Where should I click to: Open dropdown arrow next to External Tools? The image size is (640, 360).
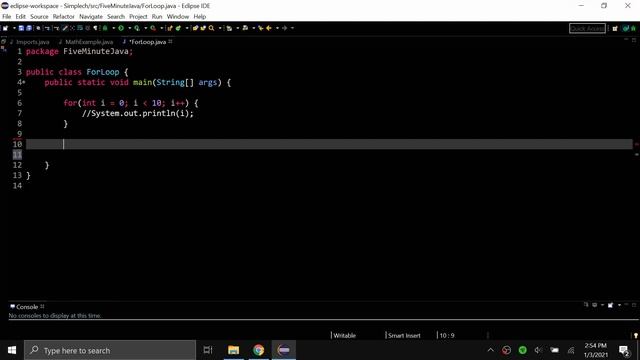click(x=162, y=28)
